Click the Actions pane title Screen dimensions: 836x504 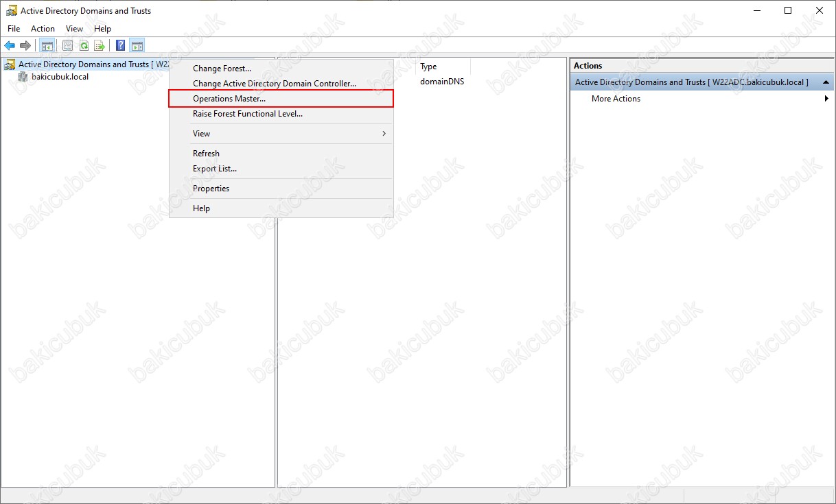pyautogui.click(x=588, y=66)
